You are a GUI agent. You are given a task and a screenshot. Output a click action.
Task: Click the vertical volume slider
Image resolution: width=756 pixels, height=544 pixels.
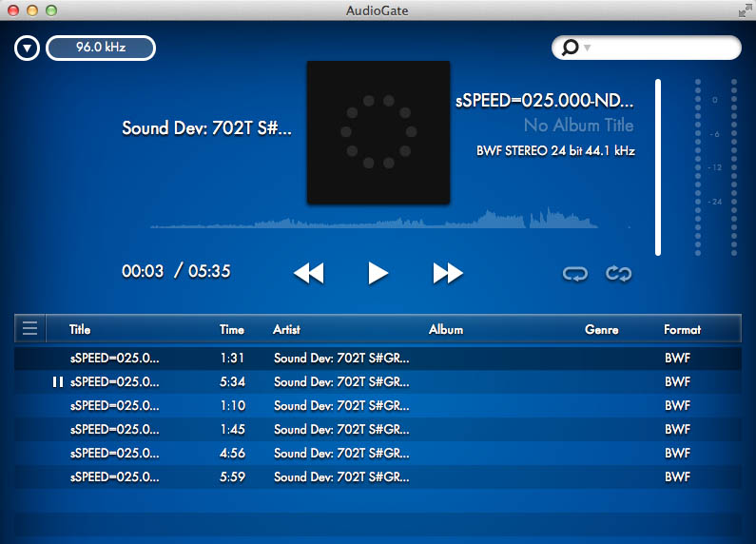(x=658, y=166)
